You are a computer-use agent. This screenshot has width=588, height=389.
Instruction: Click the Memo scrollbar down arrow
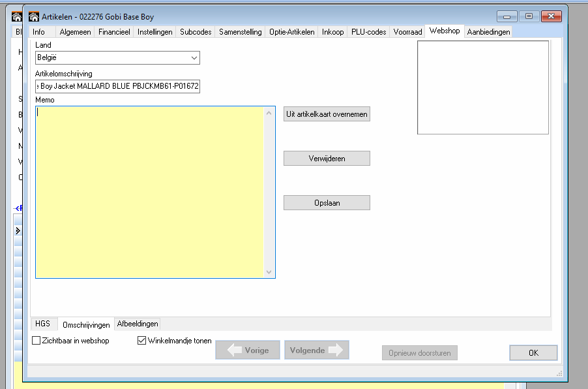click(x=269, y=272)
